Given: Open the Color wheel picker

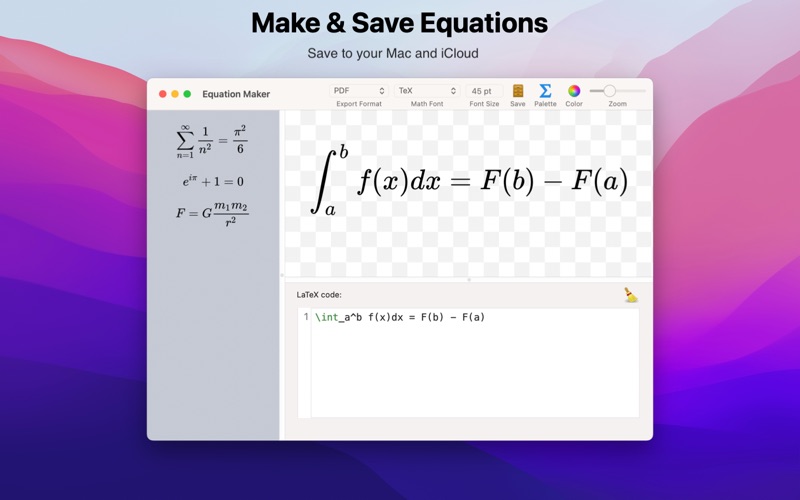Looking at the screenshot, I should (x=574, y=91).
